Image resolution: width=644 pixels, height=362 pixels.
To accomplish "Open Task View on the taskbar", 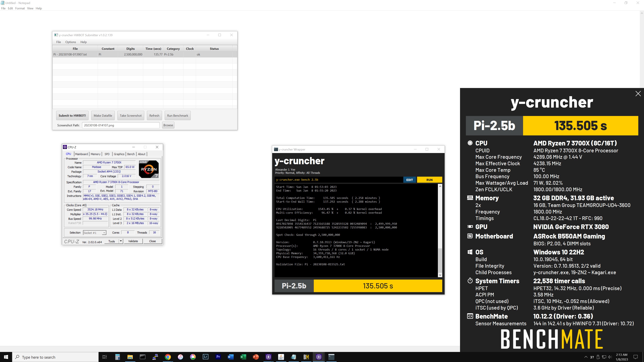I will 105,357.
